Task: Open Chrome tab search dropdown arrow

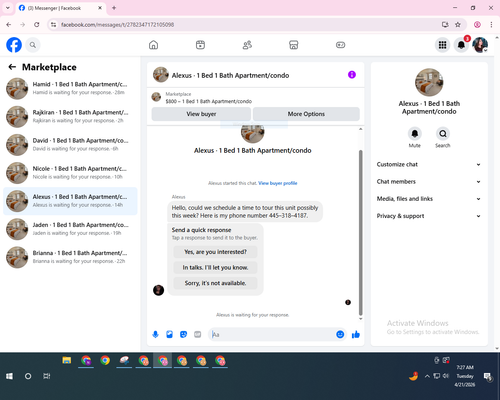Action: tap(8, 8)
